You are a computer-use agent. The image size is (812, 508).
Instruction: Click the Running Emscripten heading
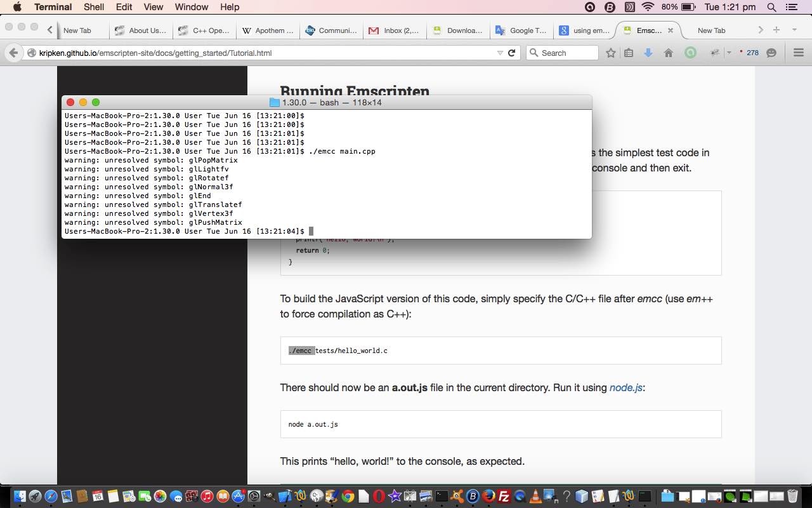click(355, 91)
